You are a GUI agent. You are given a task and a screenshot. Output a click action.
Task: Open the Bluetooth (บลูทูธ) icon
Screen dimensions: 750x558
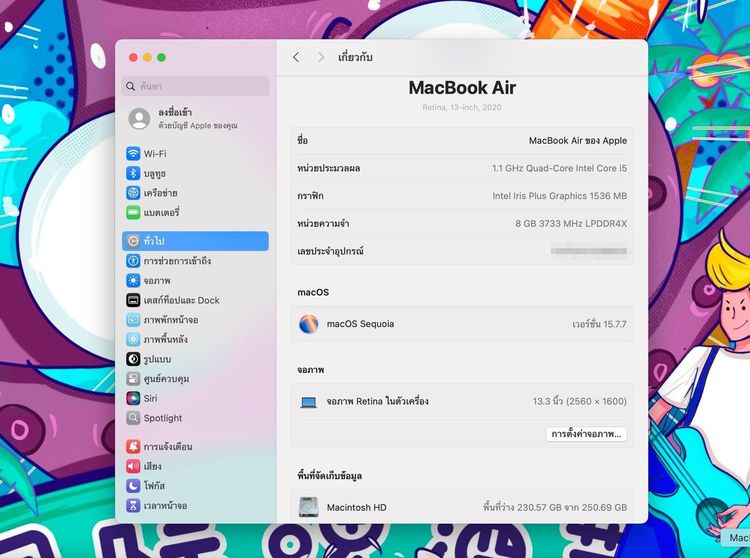(x=133, y=173)
